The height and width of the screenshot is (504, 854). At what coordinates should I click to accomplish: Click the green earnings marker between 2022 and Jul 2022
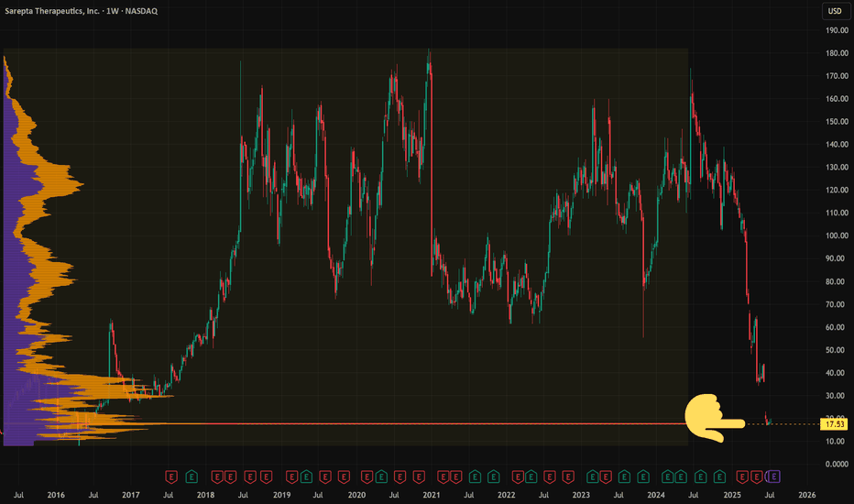[531, 477]
